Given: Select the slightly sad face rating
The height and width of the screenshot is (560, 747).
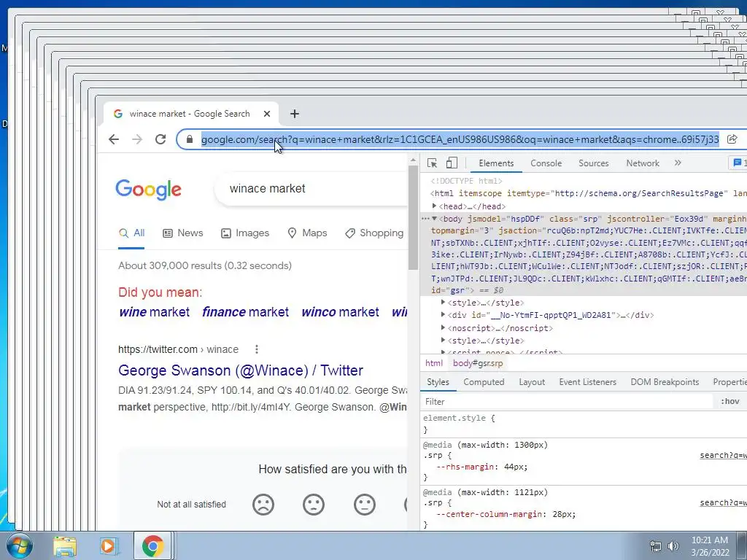Looking at the screenshot, I should point(314,505).
